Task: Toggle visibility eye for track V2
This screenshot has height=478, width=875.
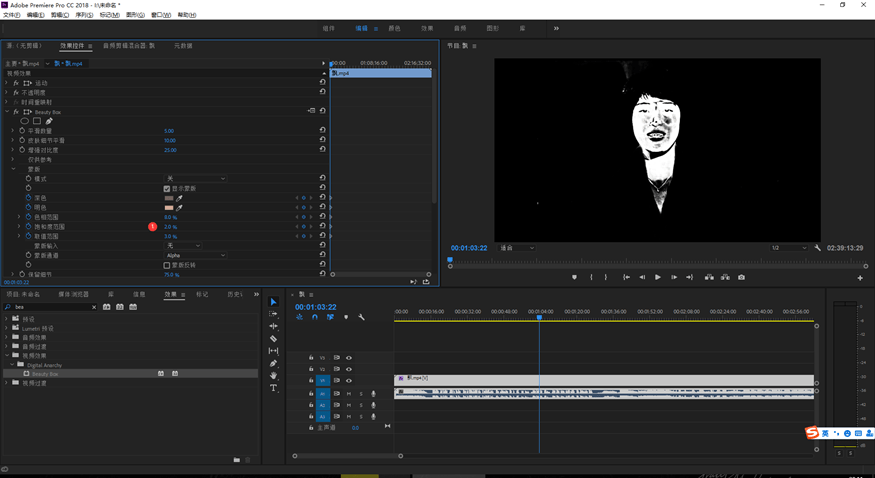Action: 348,369
